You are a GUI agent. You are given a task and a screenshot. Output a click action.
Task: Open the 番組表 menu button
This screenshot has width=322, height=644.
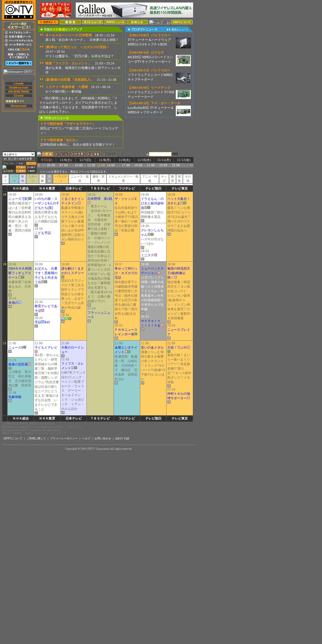(70, 22)
